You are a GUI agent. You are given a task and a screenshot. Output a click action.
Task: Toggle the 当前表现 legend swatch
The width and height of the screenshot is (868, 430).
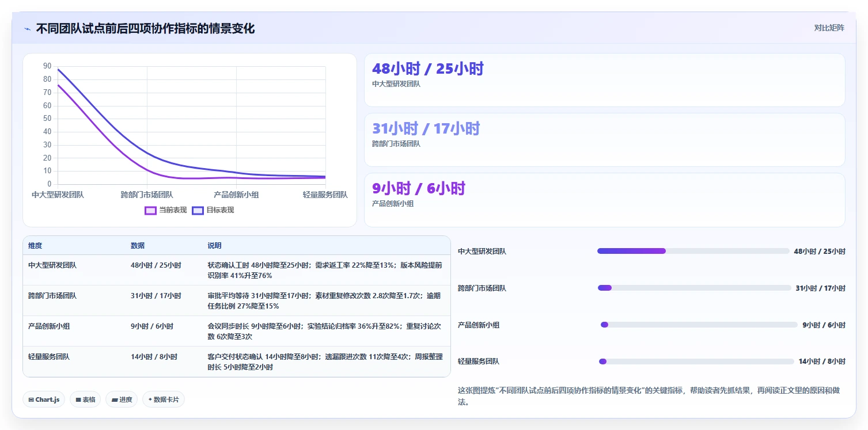150,210
